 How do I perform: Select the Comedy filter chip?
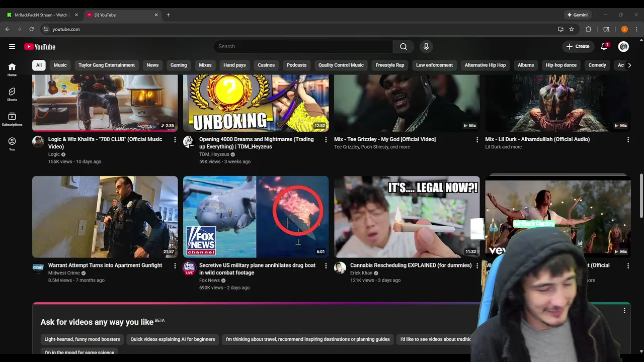tap(597, 65)
